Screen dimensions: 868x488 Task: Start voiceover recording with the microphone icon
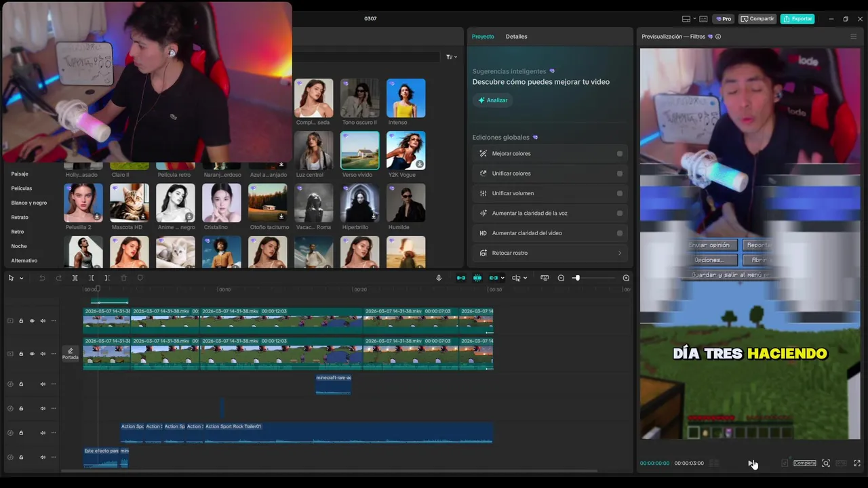pyautogui.click(x=439, y=278)
